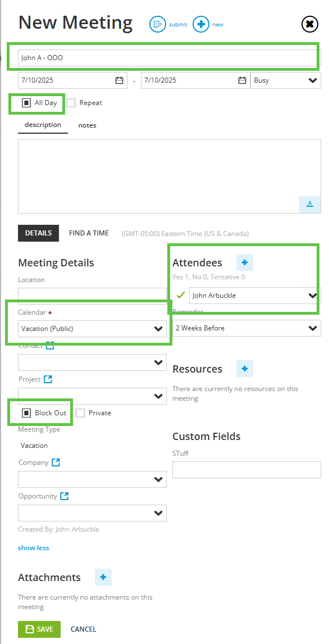Click the show less link
The width and height of the screenshot is (329, 644).
(x=34, y=547)
